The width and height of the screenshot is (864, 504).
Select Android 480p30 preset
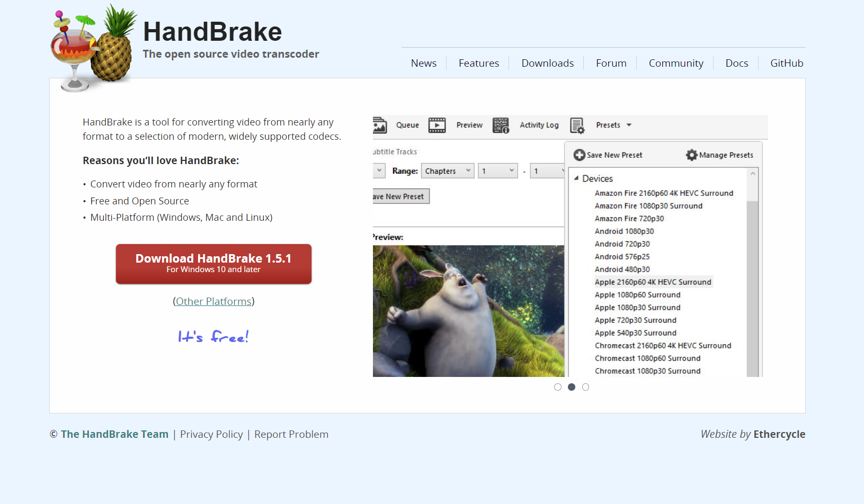pos(622,269)
